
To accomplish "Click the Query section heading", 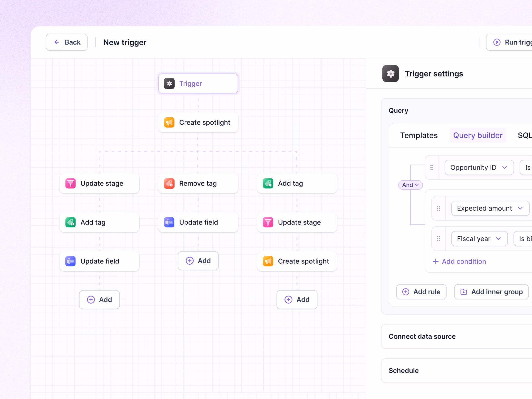I will [398, 111].
